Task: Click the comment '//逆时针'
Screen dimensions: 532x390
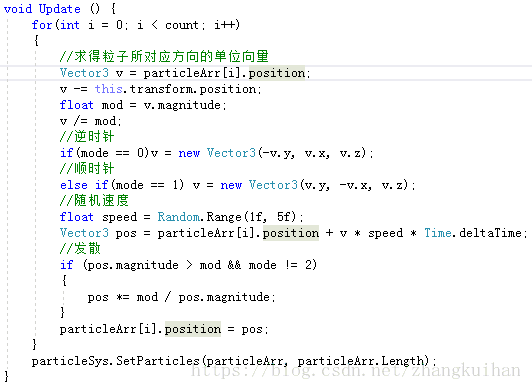Action: [87, 136]
